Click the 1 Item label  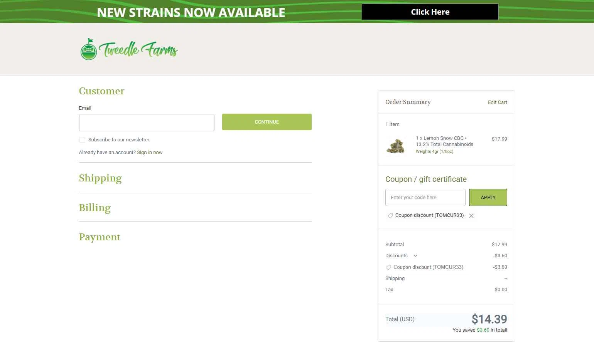[392, 124]
